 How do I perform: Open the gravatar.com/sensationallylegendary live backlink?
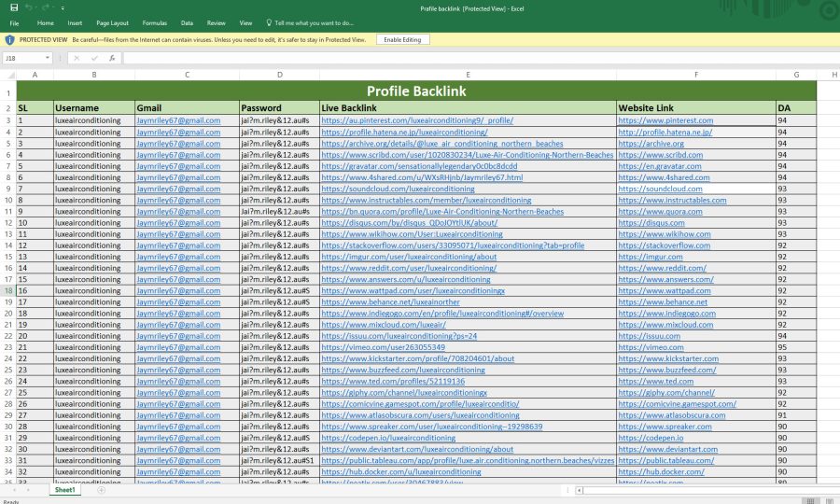click(x=419, y=166)
